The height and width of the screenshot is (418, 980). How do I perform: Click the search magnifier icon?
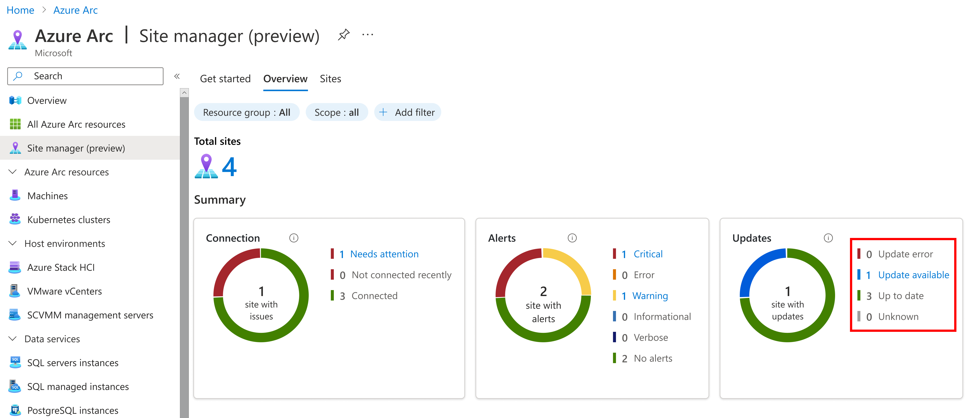tap(18, 76)
